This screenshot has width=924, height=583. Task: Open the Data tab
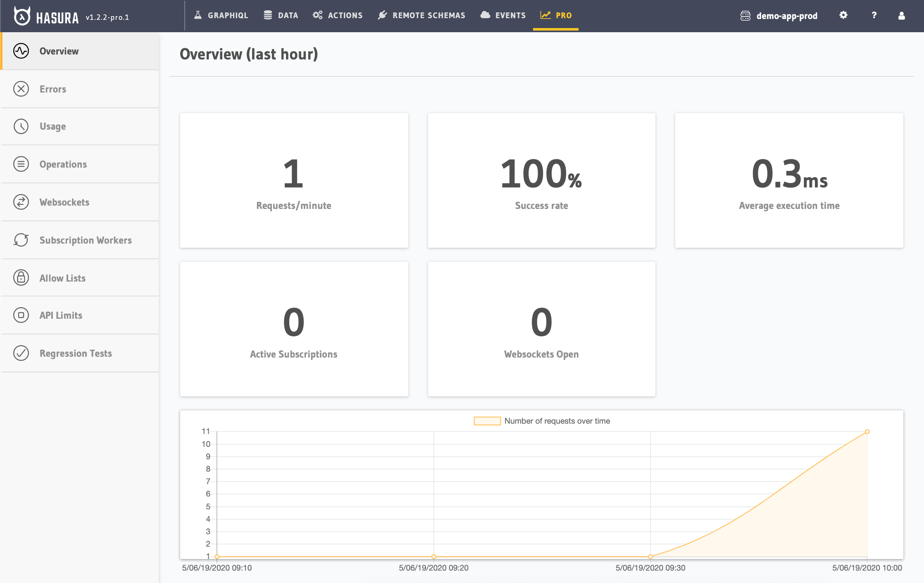click(x=281, y=15)
